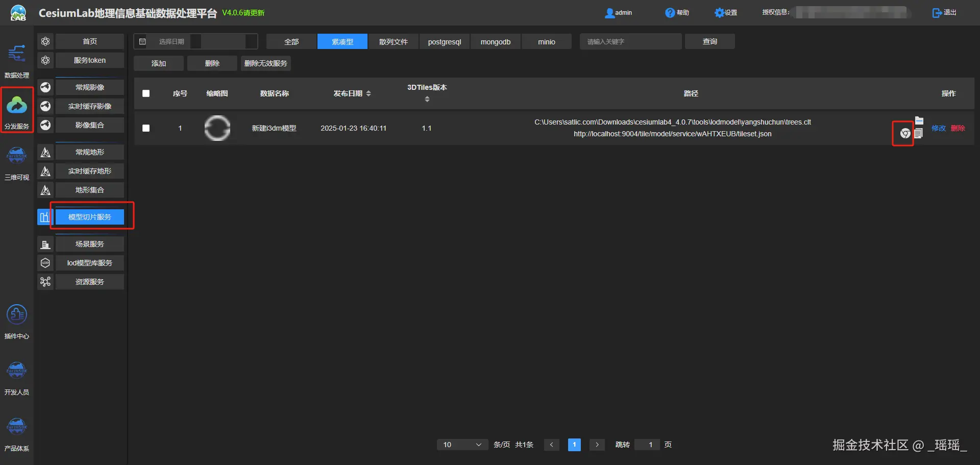Preview the model with the Chrome-style icon
The height and width of the screenshot is (465, 980).
point(905,134)
